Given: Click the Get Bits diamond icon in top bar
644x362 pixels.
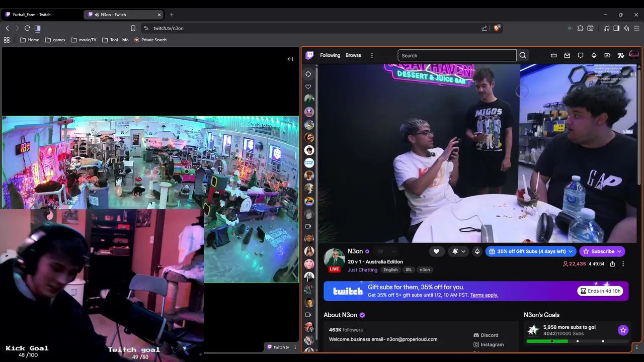Looking at the screenshot, I should pos(594,55).
